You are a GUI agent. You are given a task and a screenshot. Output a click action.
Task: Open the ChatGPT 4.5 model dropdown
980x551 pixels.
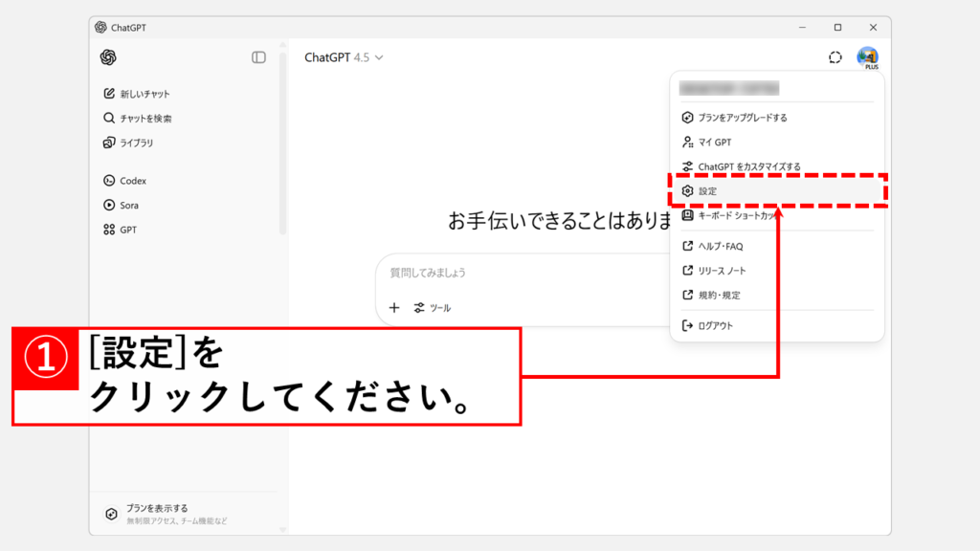pos(344,57)
